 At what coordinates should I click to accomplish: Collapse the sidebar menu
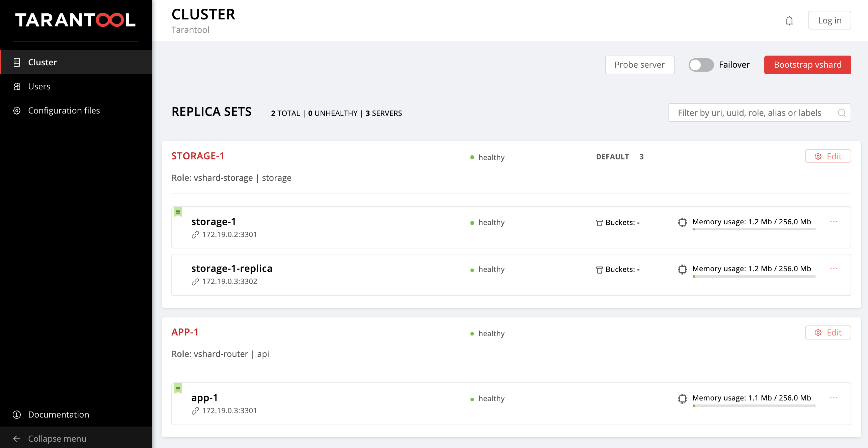pyautogui.click(x=57, y=438)
